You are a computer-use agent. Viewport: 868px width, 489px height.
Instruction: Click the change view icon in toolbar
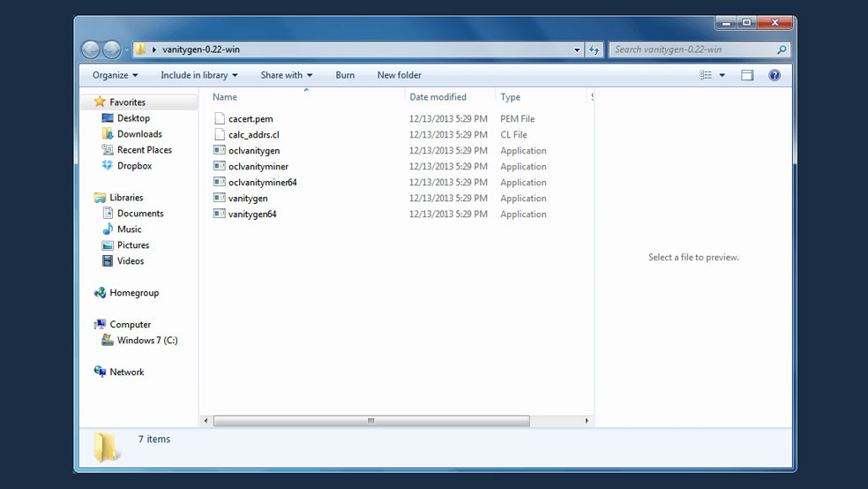click(706, 75)
